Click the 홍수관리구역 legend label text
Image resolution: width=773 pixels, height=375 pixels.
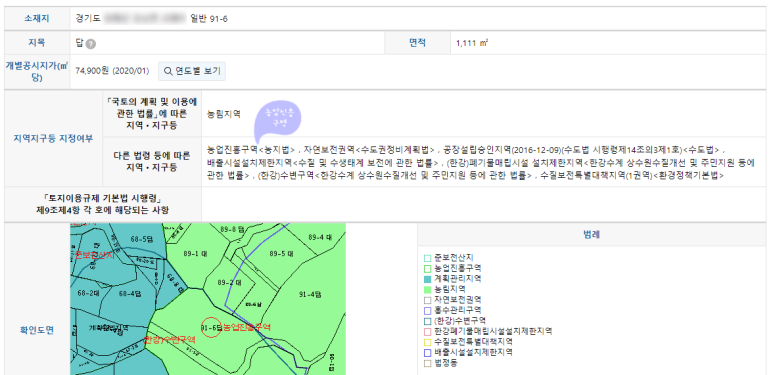point(457,310)
